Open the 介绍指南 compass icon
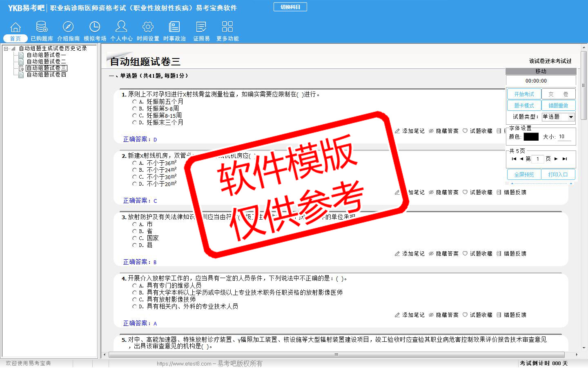This screenshot has height=368, width=588. [x=68, y=27]
